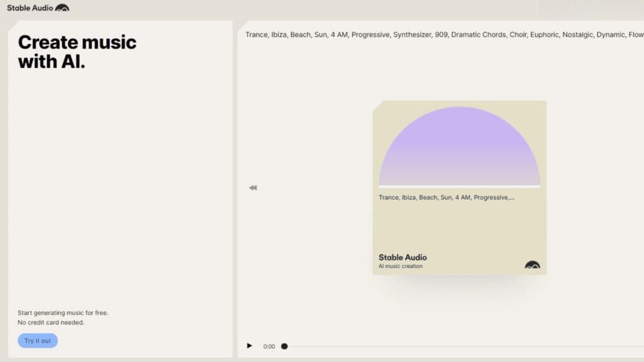Click the Stable Audio logo in header
The height and width of the screenshot is (362, 644).
click(38, 8)
